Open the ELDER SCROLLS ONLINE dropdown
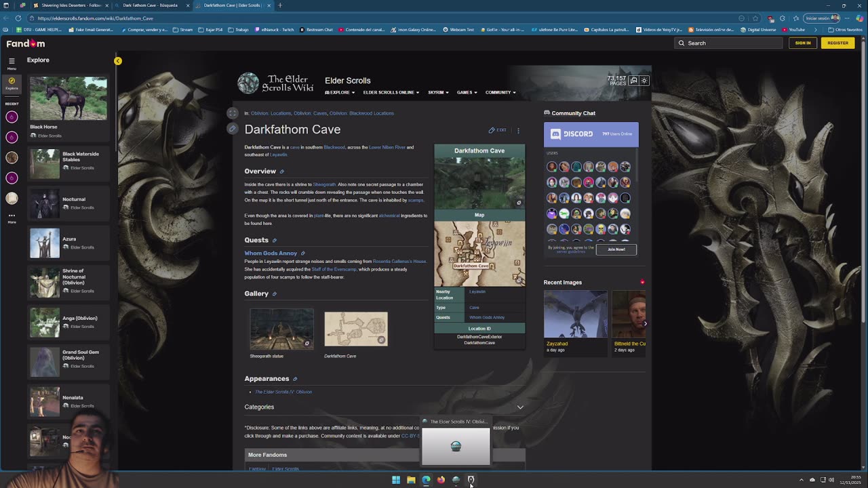 tap(391, 92)
